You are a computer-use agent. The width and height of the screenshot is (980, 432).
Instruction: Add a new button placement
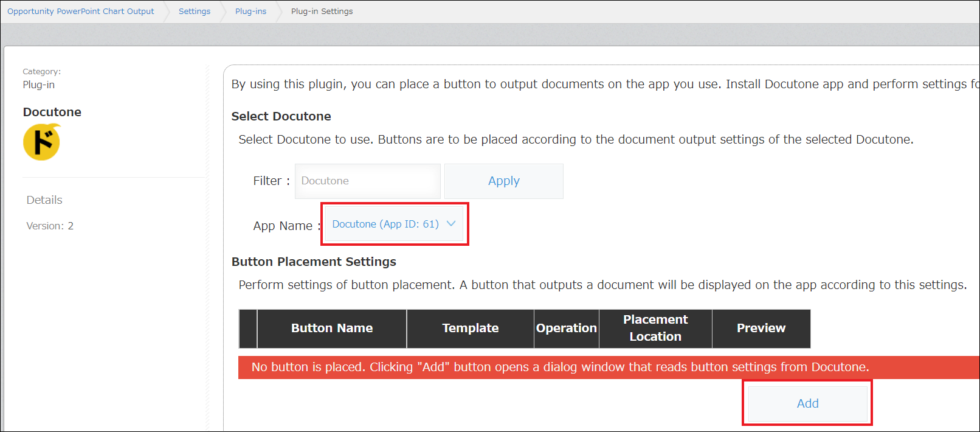(x=807, y=403)
